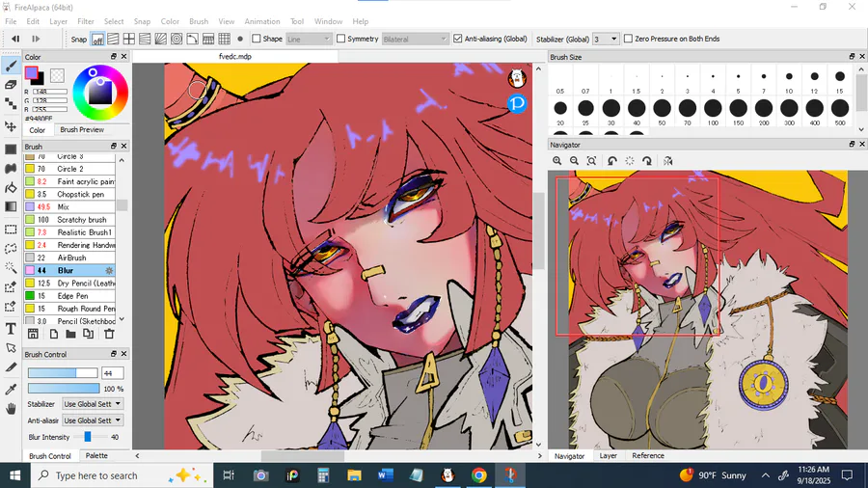Pick brush size 100
This screenshot has width=868, height=488.
pos(713,112)
